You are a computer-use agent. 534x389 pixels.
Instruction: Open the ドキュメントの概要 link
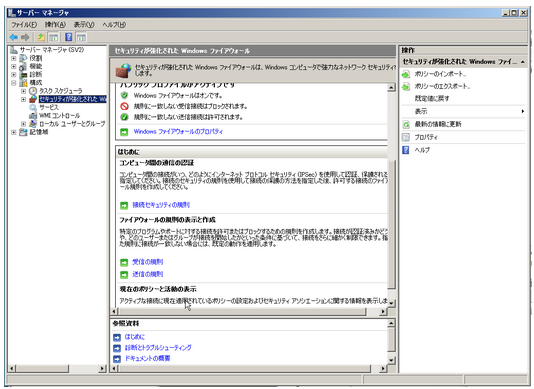pos(147,359)
